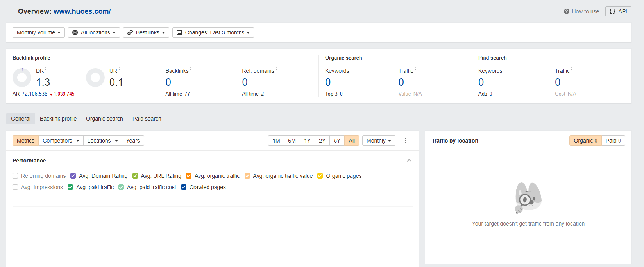Open the three-dot chart options menu
Image resolution: width=644 pixels, height=267 pixels.
(406, 141)
